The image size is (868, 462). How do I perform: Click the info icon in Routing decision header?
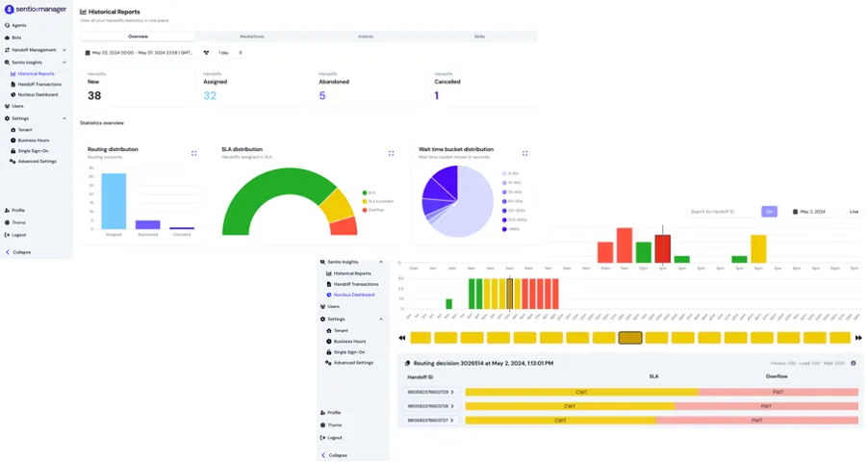click(853, 364)
